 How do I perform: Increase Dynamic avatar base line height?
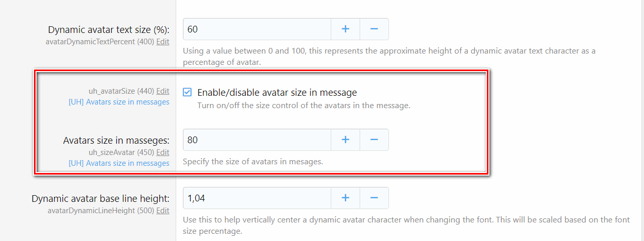click(345, 198)
